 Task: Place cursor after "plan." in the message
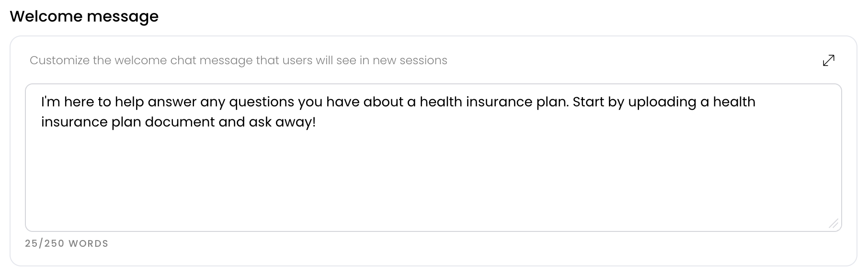coord(569,102)
